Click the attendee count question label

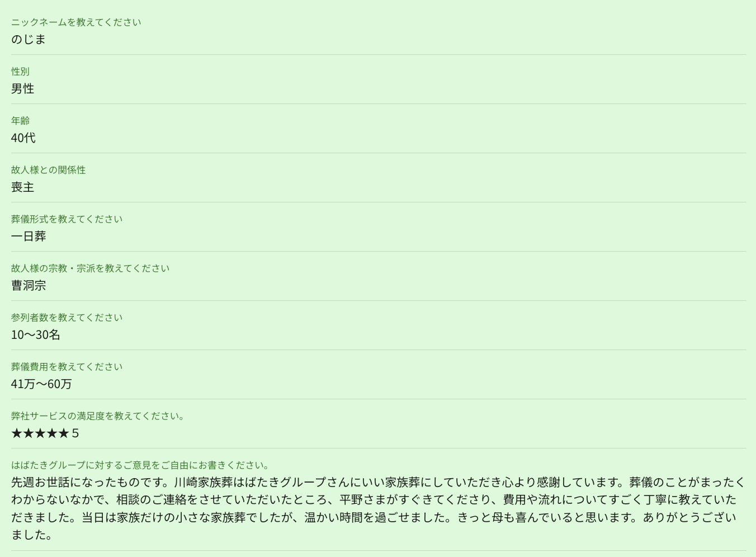click(x=67, y=318)
